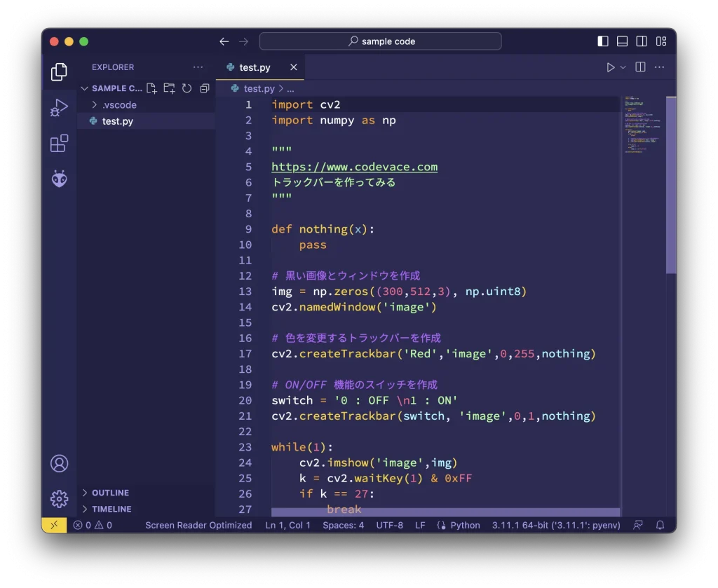The width and height of the screenshot is (718, 588).
Task: Collapse all folders in the Explorer
Action: tap(203, 88)
